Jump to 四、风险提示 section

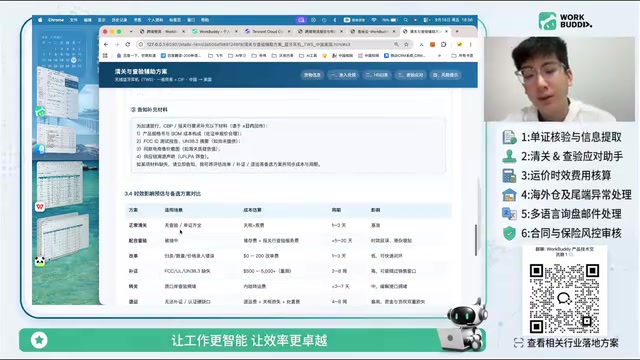click(x=445, y=75)
